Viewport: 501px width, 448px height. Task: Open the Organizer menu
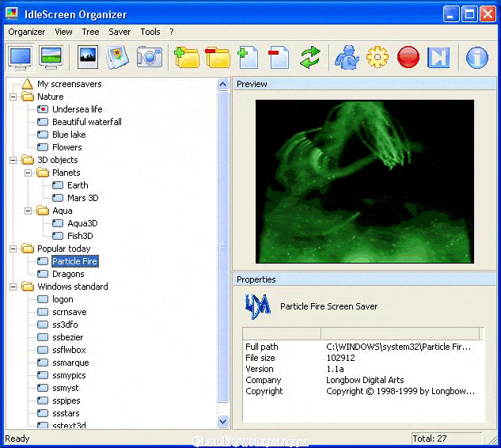point(27,32)
